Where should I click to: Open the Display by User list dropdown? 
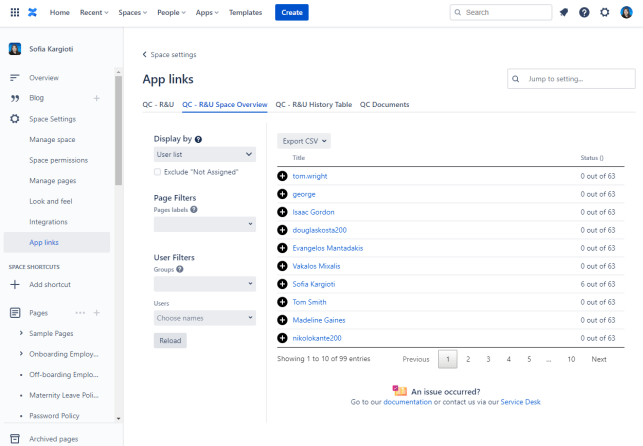205,155
